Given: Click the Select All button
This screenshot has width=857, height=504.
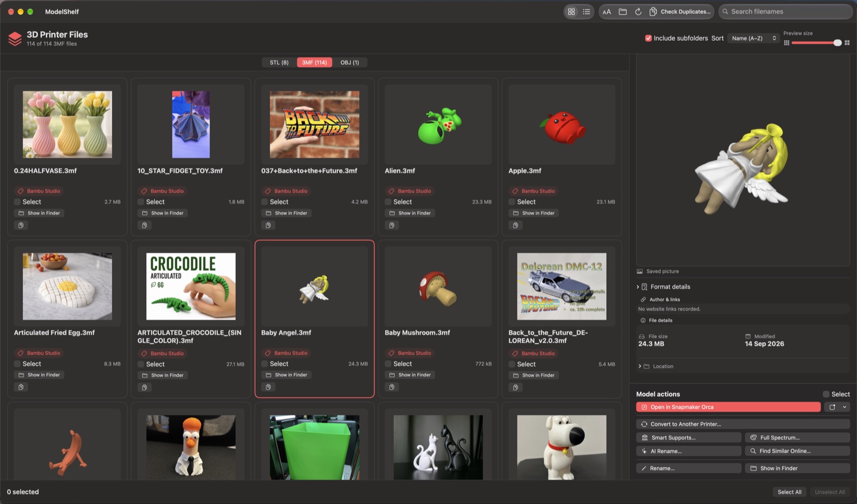Looking at the screenshot, I should click(790, 492).
